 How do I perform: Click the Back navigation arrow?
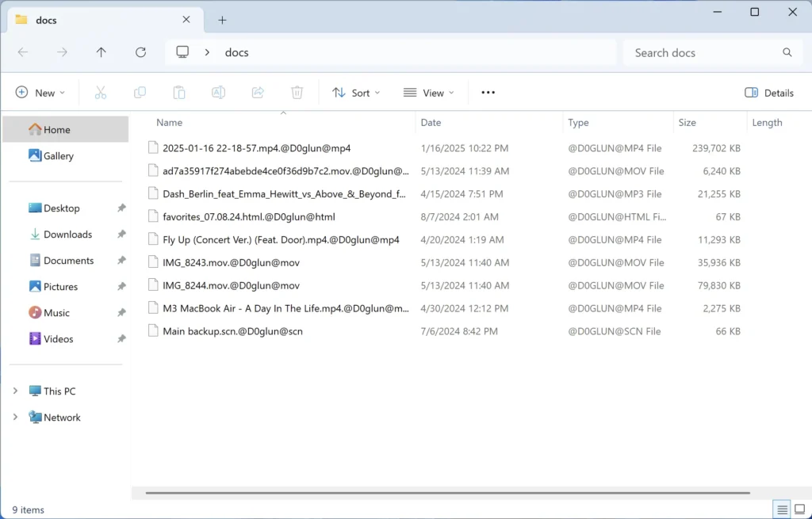coord(23,52)
